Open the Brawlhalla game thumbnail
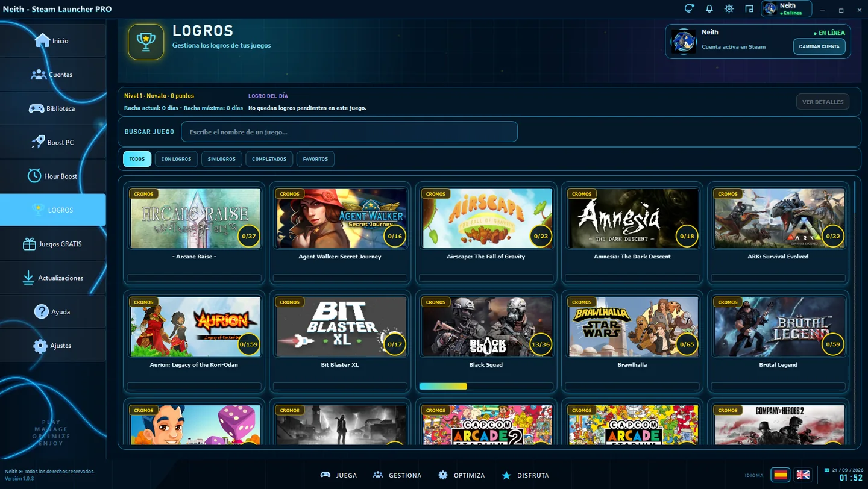868x489 pixels. (633, 326)
